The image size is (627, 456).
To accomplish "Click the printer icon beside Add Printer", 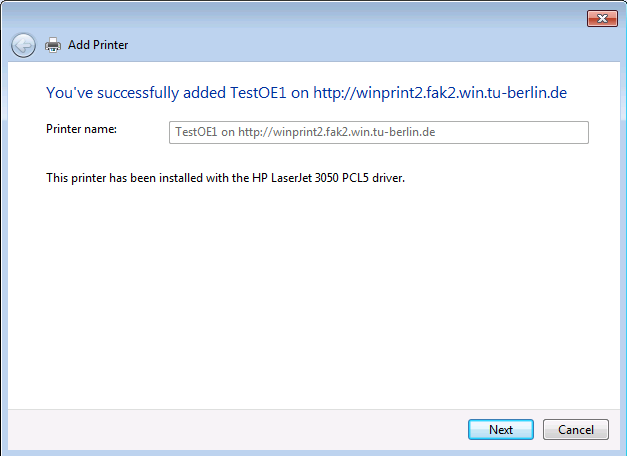I will point(53,45).
